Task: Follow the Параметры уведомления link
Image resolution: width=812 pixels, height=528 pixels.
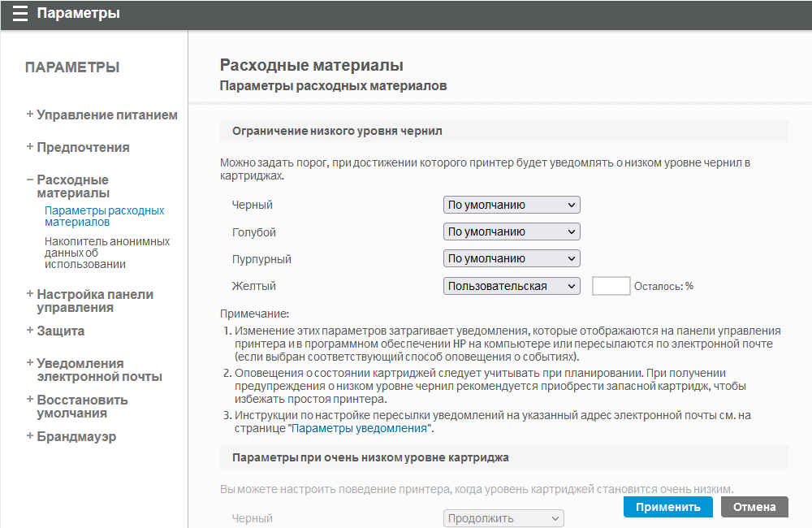Action: [x=361, y=428]
